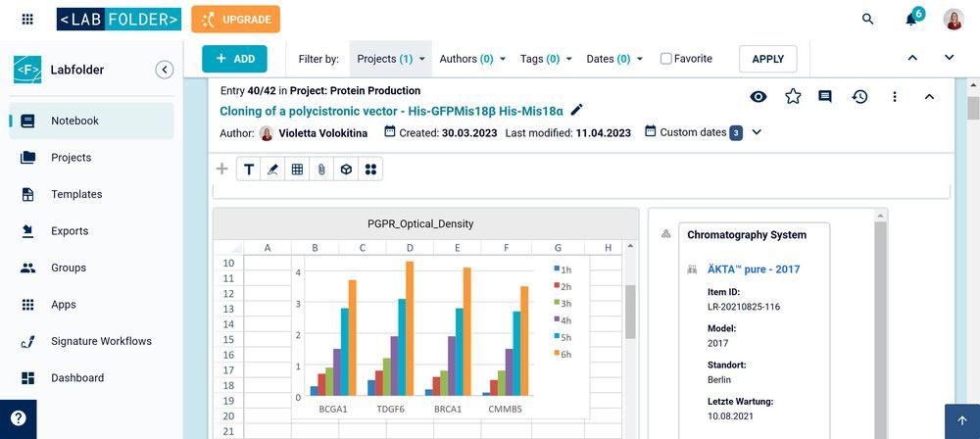
Task: Tick the Favorite filter checkbox
Action: [x=666, y=59]
